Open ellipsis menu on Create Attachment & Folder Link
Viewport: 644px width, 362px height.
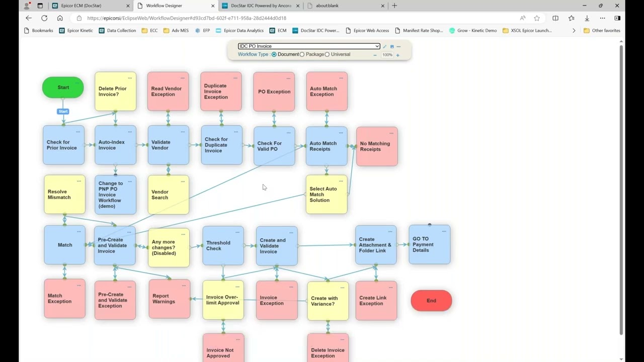click(x=390, y=231)
